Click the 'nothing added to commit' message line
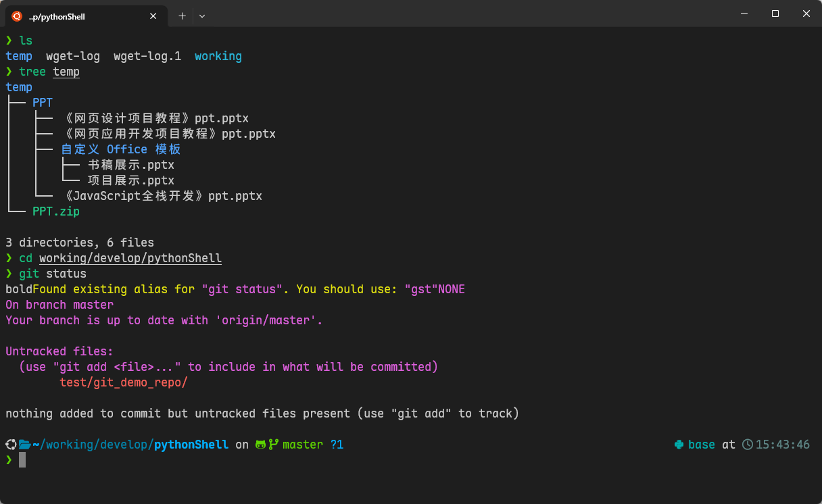This screenshot has height=504, width=822. (x=262, y=413)
